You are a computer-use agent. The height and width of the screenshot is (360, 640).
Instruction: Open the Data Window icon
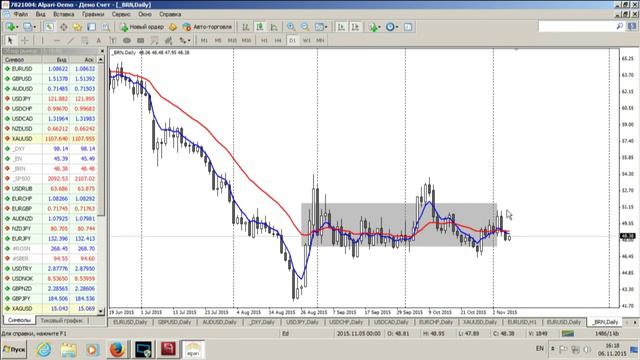64,27
